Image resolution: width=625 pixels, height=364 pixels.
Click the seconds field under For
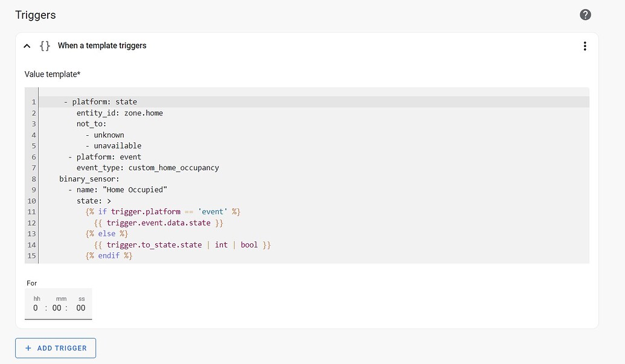(x=80, y=308)
